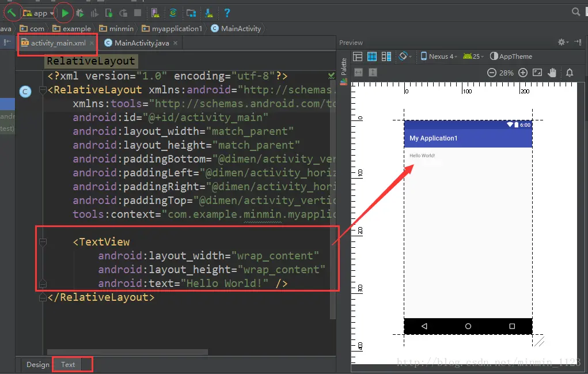This screenshot has height=374, width=588.
Task: Close the MainActivity.java tab
Action: point(175,43)
